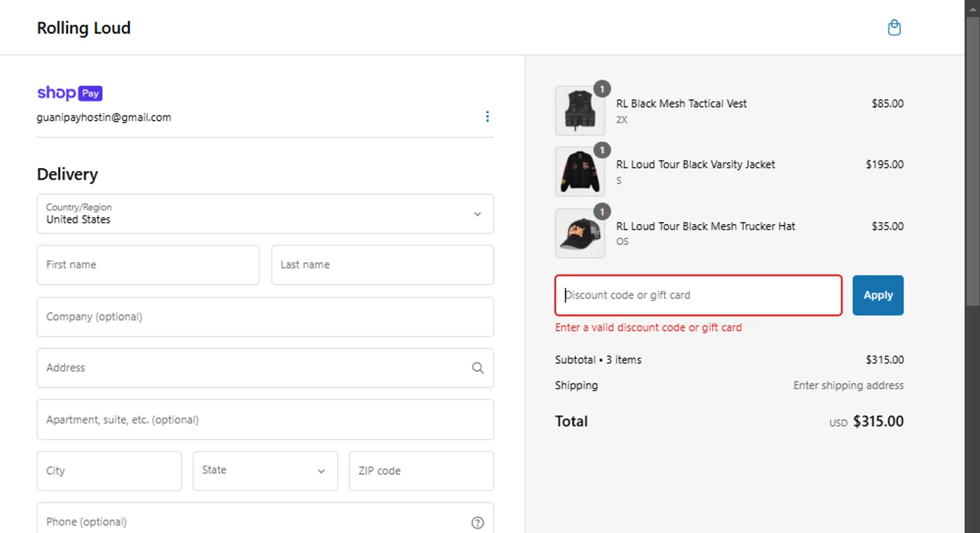Image resolution: width=980 pixels, height=533 pixels.
Task: Click the RL Loud Tour Black Varsity Jacket name
Action: [696, 165]
